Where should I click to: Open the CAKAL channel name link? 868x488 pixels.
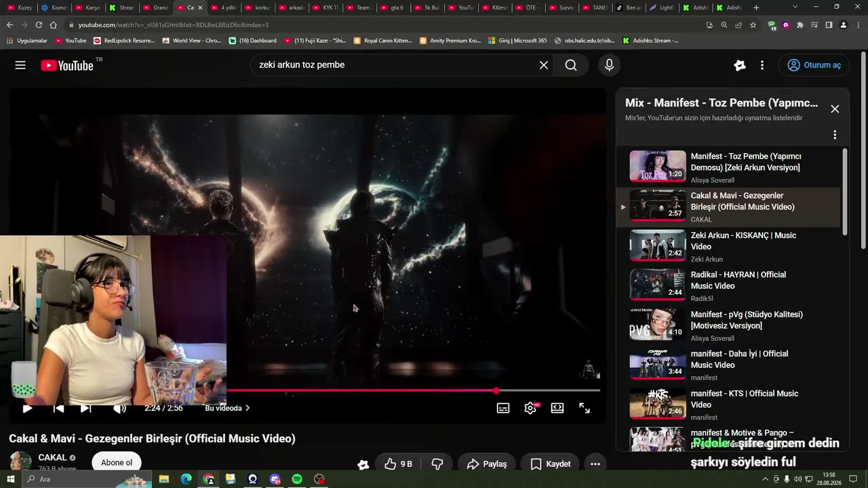click(x=52, y=457)
